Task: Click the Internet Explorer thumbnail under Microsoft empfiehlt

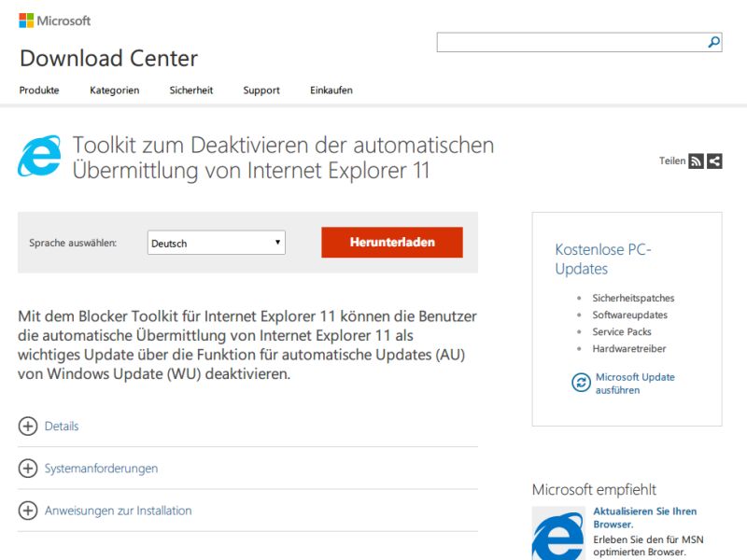Action: tap(558, 533)
